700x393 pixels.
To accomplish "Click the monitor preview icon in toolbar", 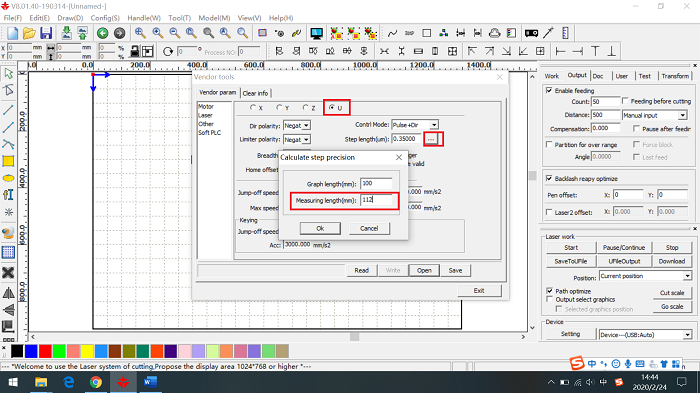I will coord(317,33).
